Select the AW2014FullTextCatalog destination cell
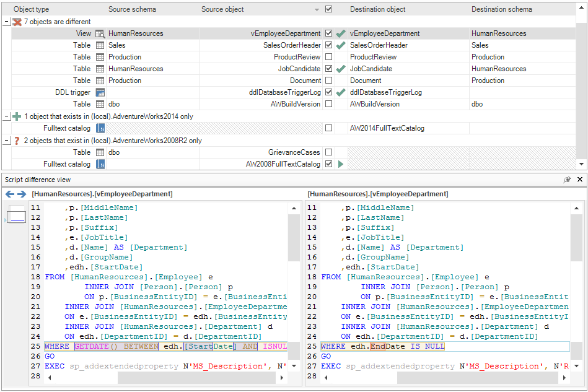The height and width of the screenshot is (392, 588). click(x=408, y=128)
